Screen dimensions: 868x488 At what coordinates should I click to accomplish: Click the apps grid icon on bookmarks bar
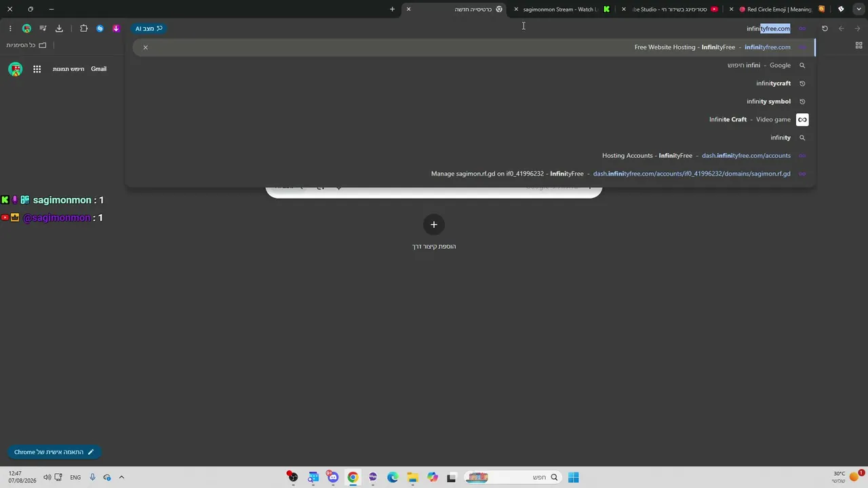click(x=859, y=45)
